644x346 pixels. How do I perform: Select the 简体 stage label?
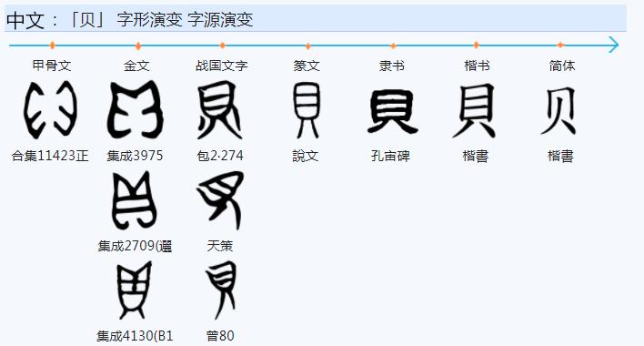coord(562,66)
